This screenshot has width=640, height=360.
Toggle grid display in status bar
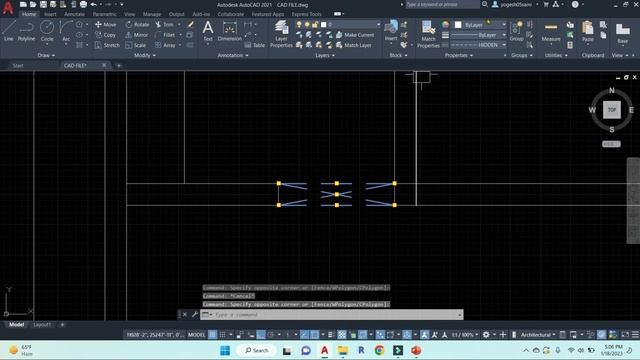pos(213,335)
